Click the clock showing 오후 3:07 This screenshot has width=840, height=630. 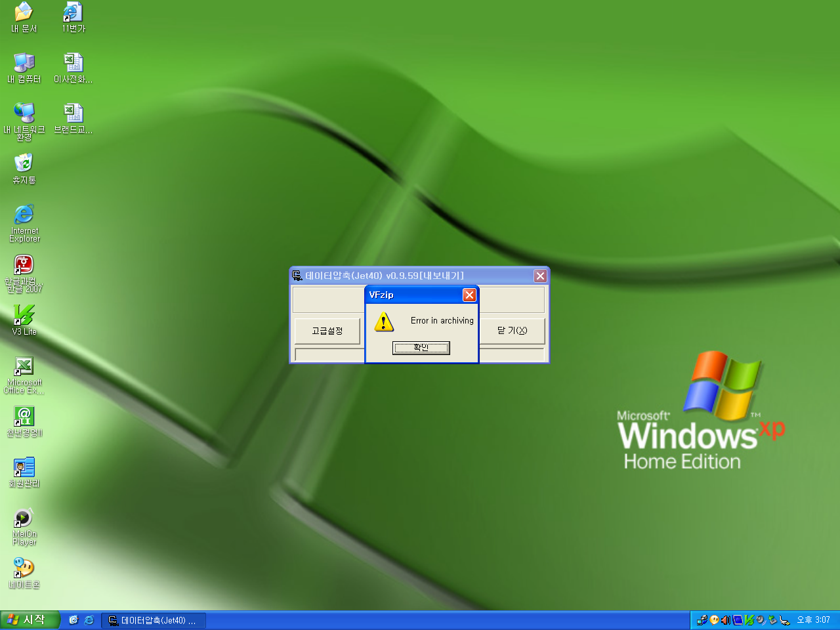click(813, 620)
